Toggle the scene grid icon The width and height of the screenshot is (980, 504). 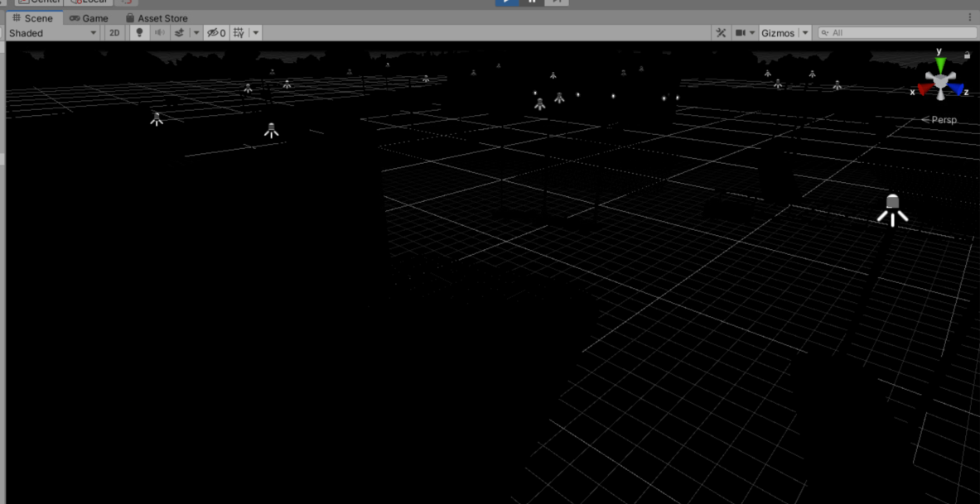[x=239, y=33]
